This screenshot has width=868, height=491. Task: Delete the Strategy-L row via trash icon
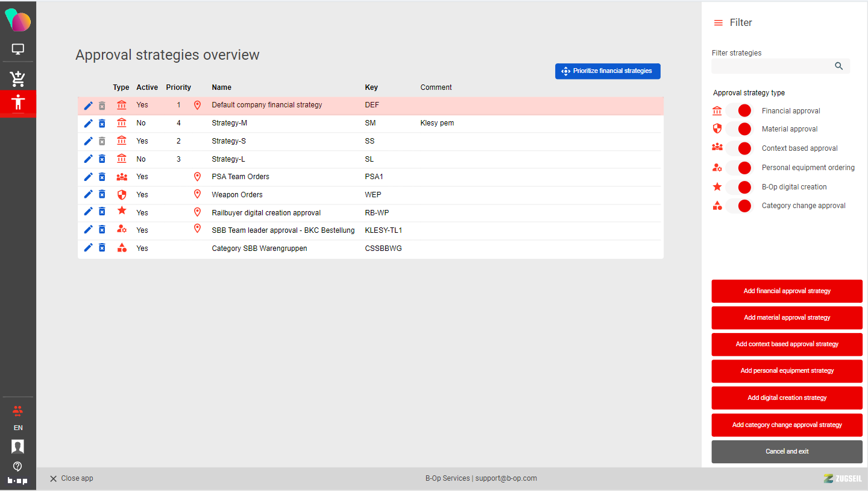pos(102,159)
